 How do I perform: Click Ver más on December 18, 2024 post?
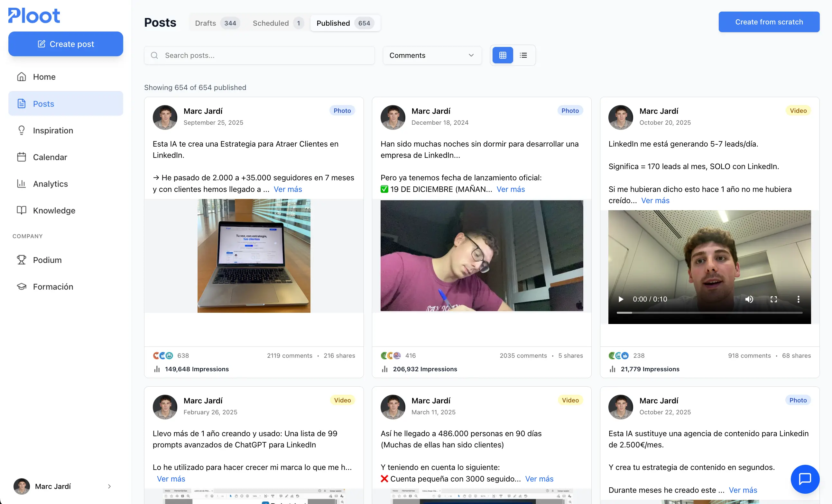click(511, 189)
